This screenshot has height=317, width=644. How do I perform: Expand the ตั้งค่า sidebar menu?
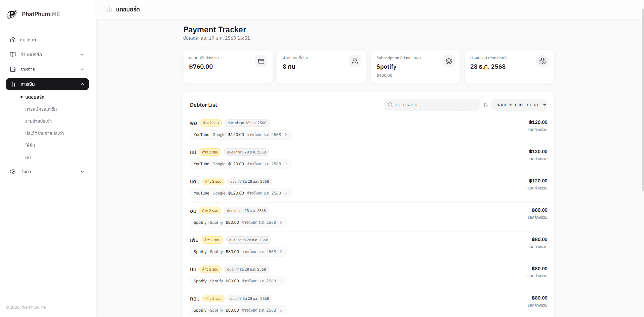[82, 172]
